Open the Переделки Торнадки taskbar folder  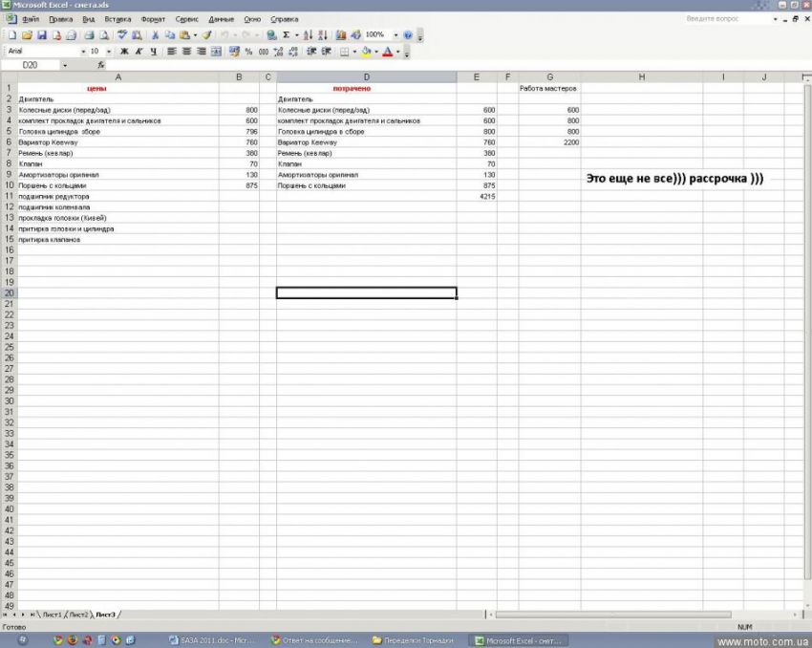[417, 640]
